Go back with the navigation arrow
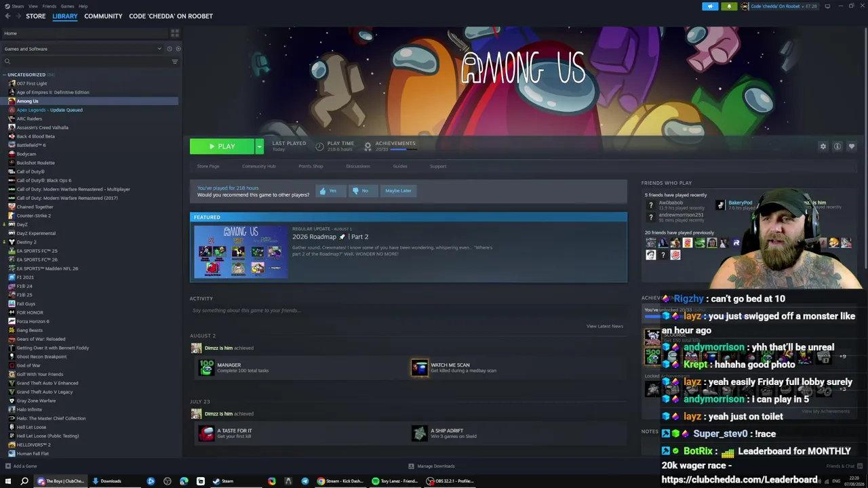Viewport: 868px width, 488px height. pos(8,16)
